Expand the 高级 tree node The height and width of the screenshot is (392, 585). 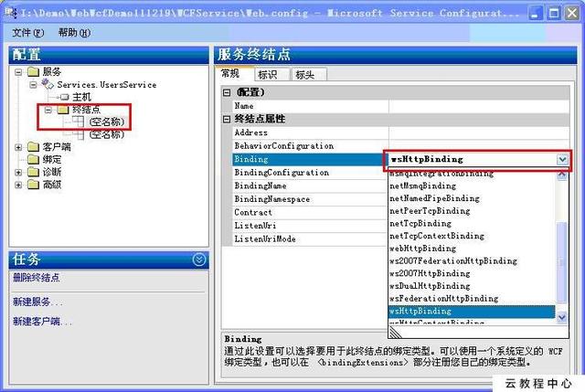tap(18, 185)
